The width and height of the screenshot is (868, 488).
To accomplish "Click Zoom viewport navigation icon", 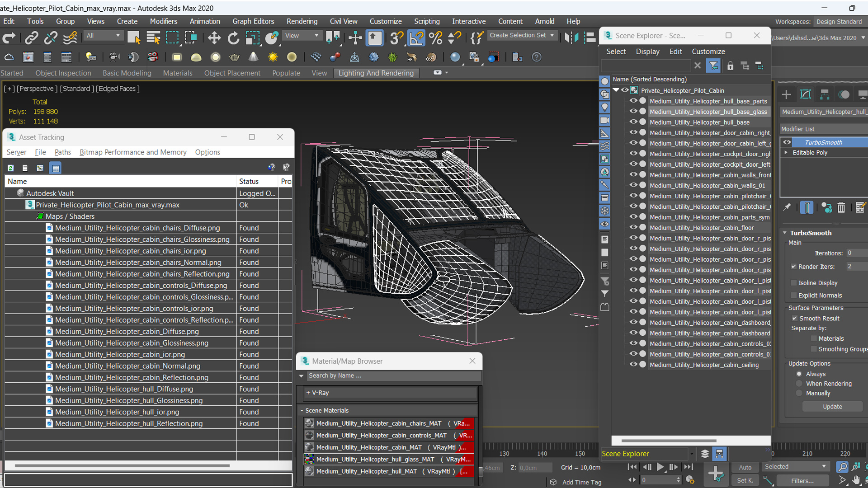I will (842, 467).
